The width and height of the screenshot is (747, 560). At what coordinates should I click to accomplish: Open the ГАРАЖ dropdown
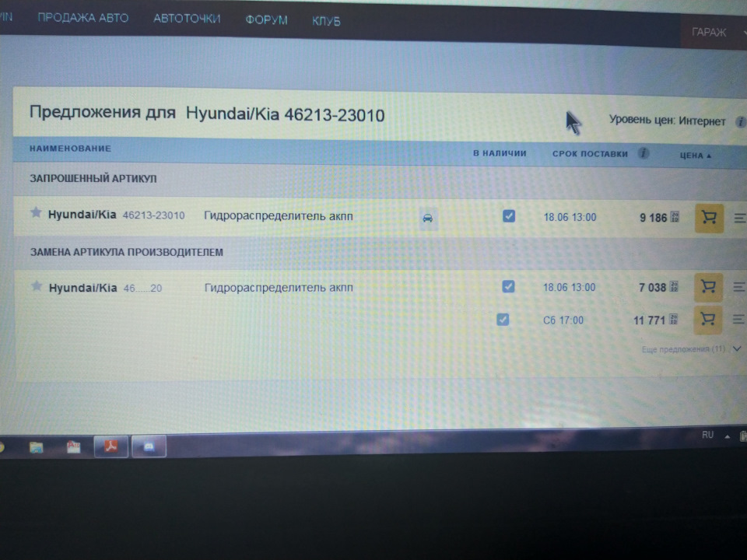tap(708, 33)
